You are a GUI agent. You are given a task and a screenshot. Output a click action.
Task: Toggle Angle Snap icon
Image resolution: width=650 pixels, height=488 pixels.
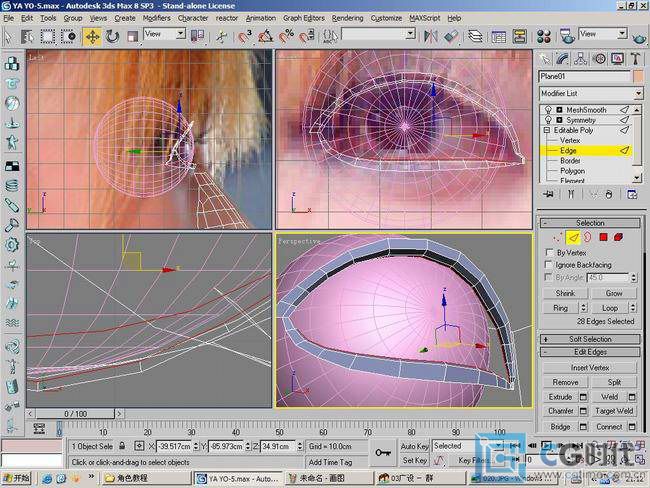265,36
